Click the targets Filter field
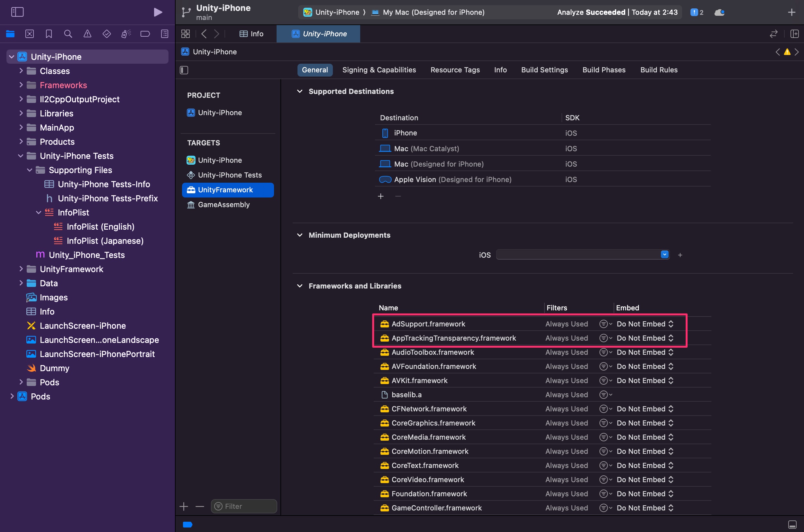The width and height of the screenshot is (804, 532). (x=244, y=506)
